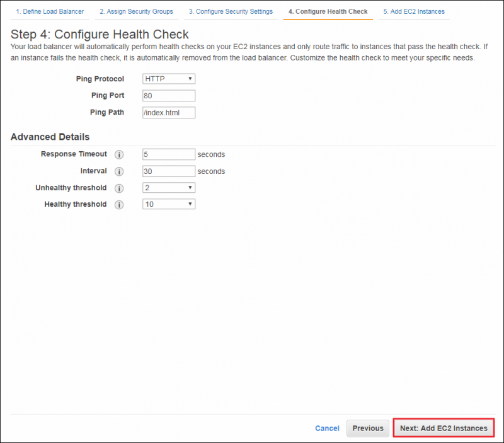Screen dimensions: 504x443
Task: Click the Response Timeout info icon
Action: [x=119, y=154]
